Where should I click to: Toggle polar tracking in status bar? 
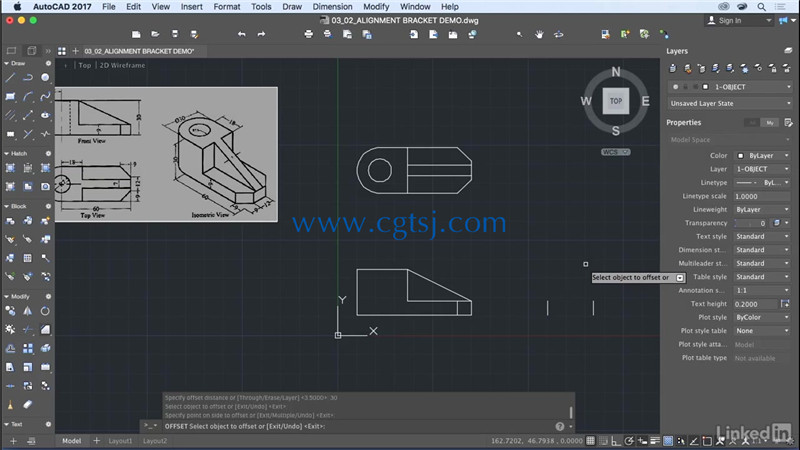point(629,441)
